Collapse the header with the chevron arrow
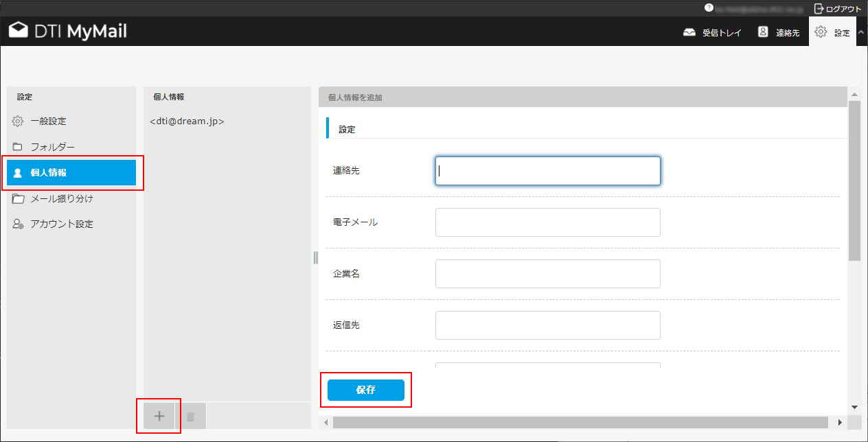 coord(861,32)
